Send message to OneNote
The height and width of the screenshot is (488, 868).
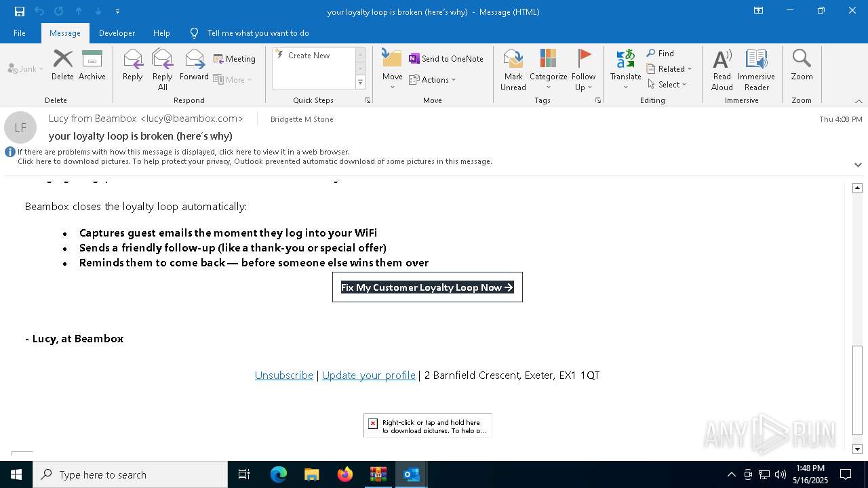tap(446, 59)
